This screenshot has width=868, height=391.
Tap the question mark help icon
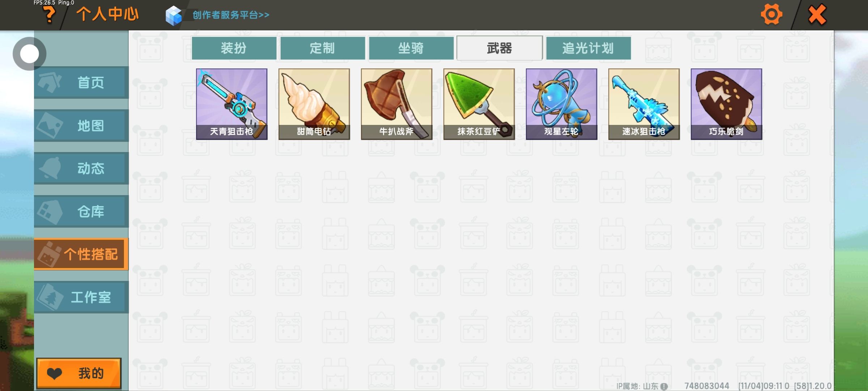coord(49,15)
